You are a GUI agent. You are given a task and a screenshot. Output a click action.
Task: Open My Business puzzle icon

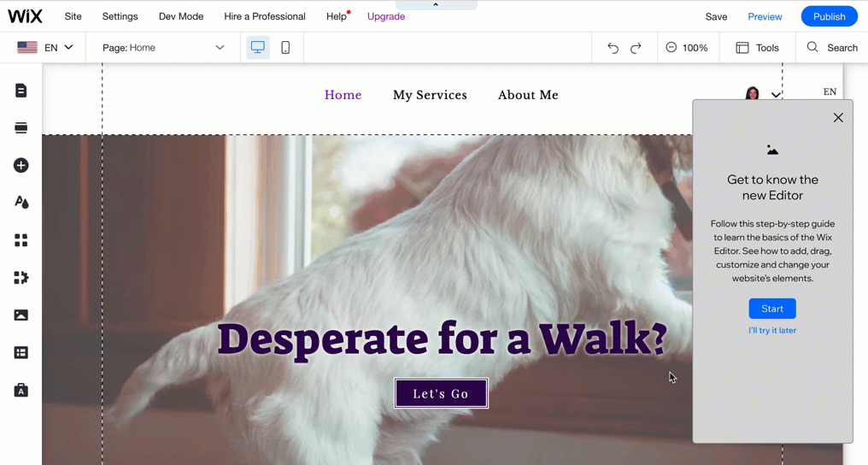point(21,277)
